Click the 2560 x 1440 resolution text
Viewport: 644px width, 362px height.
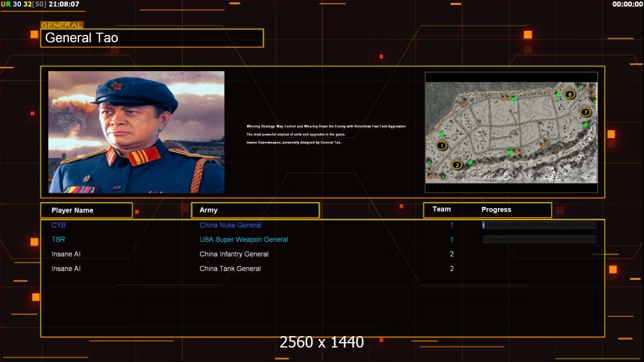(321, 342)
